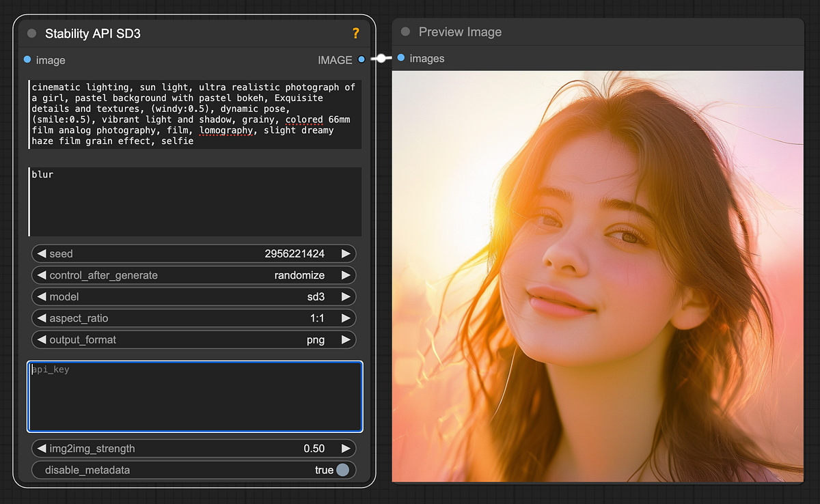Click inside the api_key input field

click(x=195, y=396)
